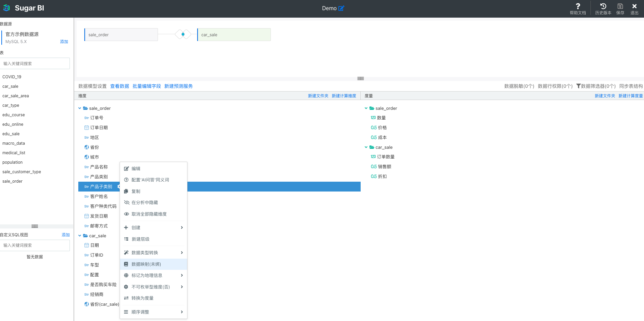Open the 查看数据 link
The image size is (644, 321).
pos(120,86)
